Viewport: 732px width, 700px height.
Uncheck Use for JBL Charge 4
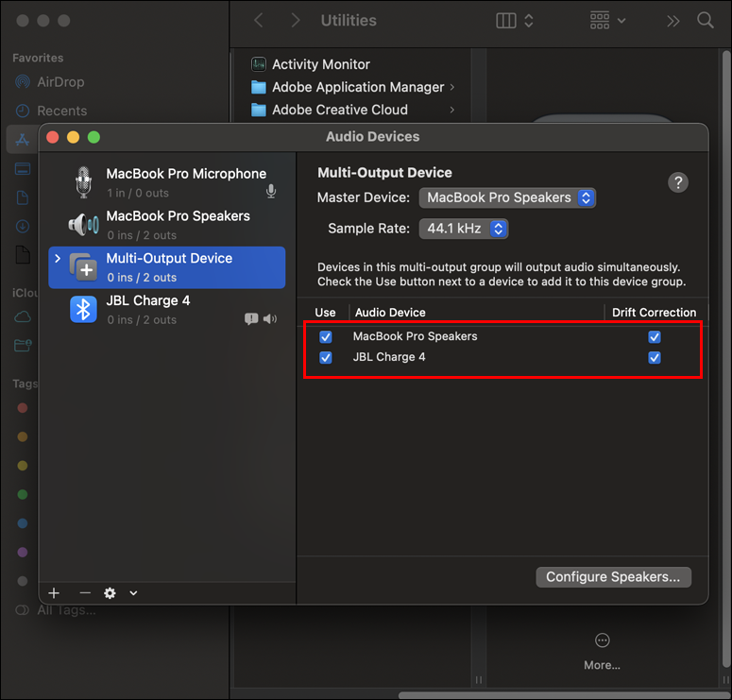click(326, 358)
